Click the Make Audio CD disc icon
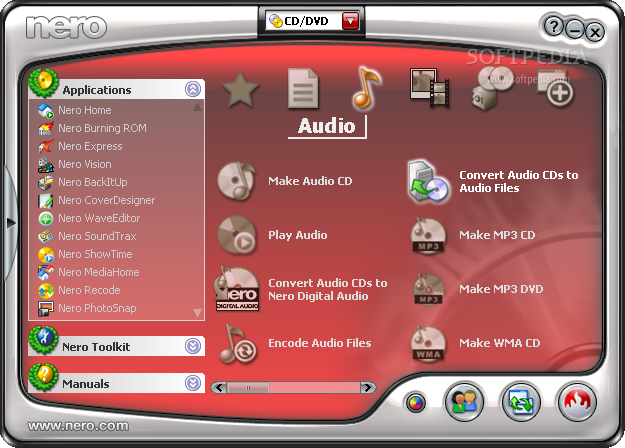The image size is (625, 448). pyautogui.click(x=236, y=181)
